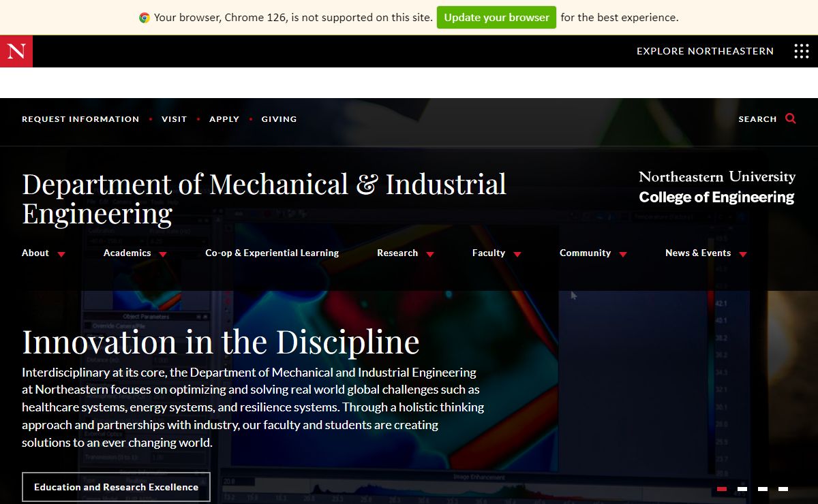Viewport: 818px width, 504px height.
Task: Select the third slide indicator
Action: (763, 489)
